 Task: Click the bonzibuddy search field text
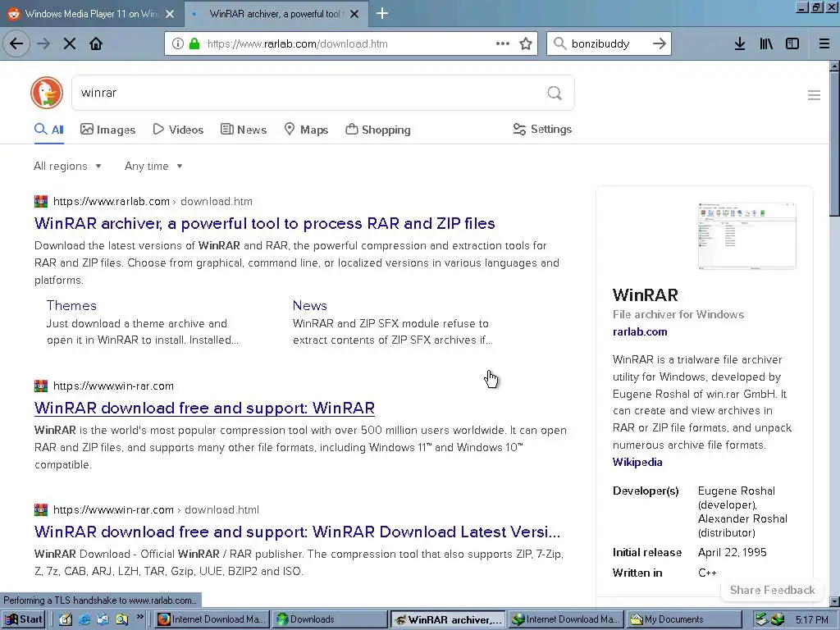click(x=600, y=44)
